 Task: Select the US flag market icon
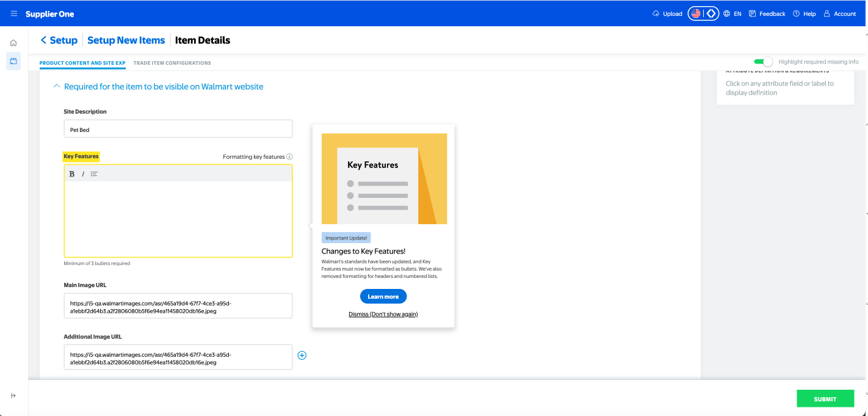point(696,13)
